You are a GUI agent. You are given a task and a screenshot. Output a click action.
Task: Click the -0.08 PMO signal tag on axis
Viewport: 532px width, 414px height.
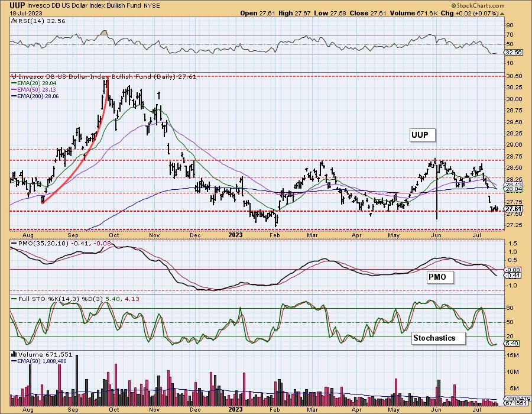[513, 270]
